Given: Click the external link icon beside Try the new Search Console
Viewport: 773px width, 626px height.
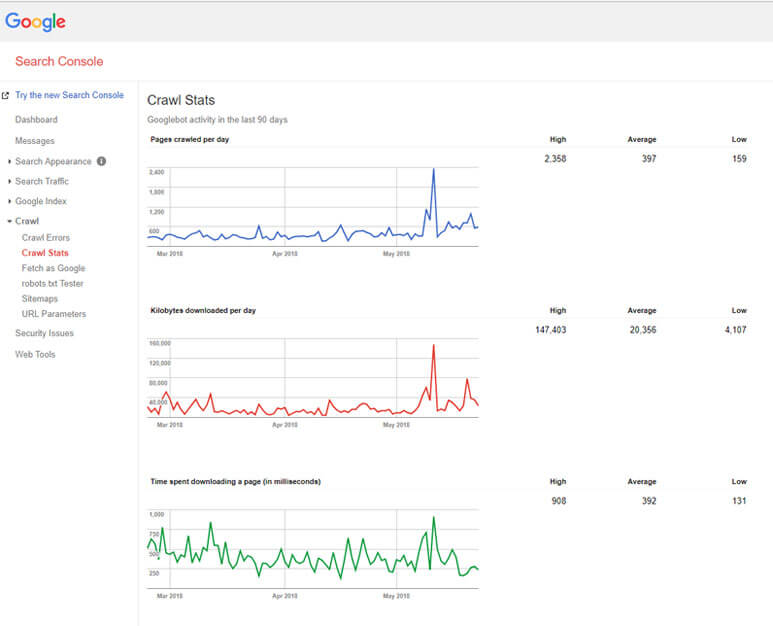Looking at the screenshot, I should (x=5, y=96).
